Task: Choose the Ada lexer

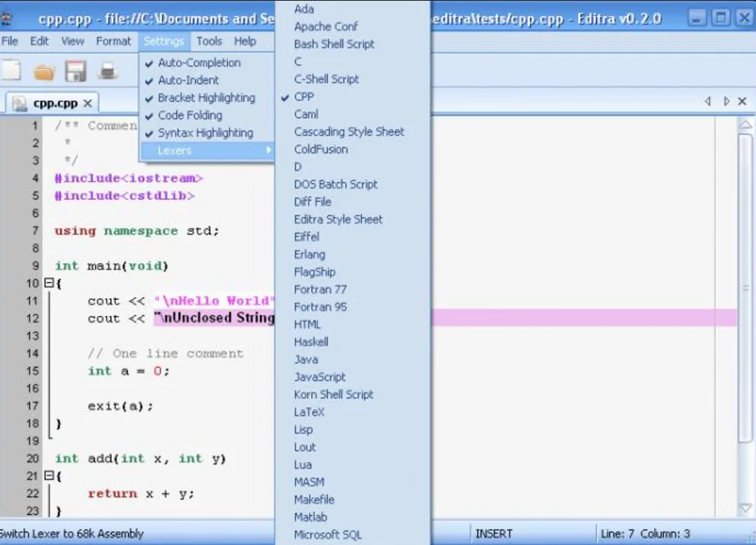Action: 353,9
